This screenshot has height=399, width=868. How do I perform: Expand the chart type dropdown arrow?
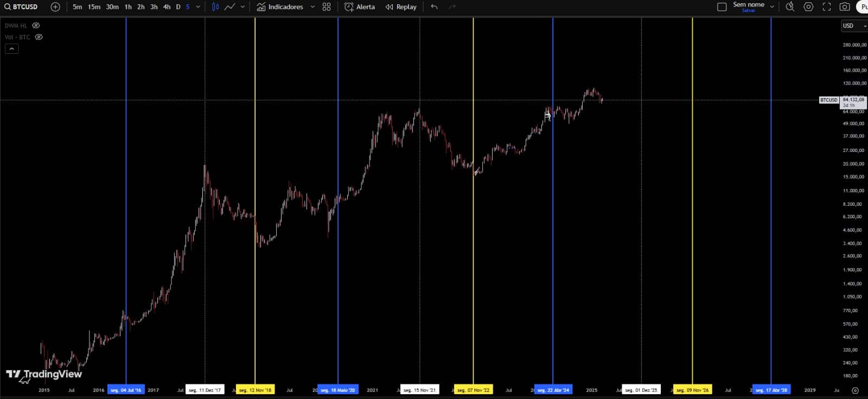point(242,7)
